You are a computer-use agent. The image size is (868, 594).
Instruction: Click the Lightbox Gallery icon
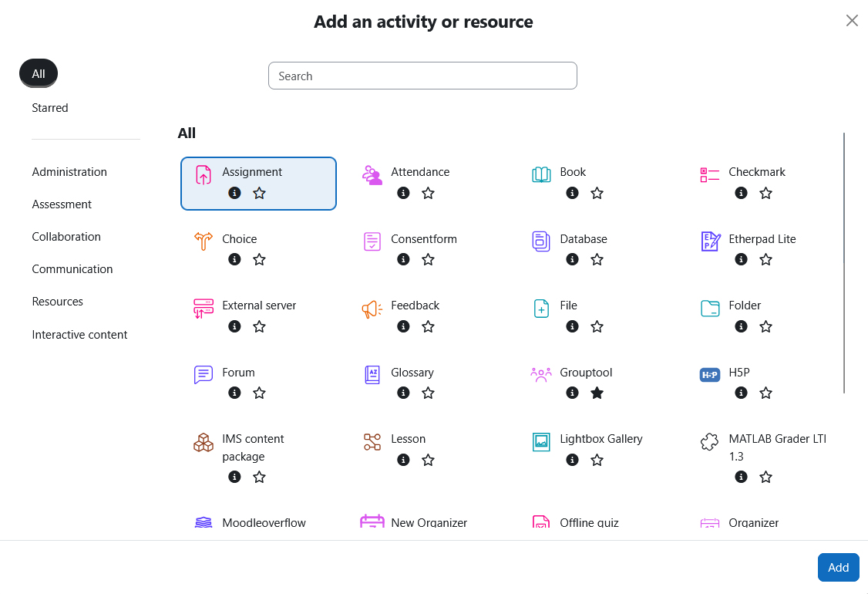[541, 441]
